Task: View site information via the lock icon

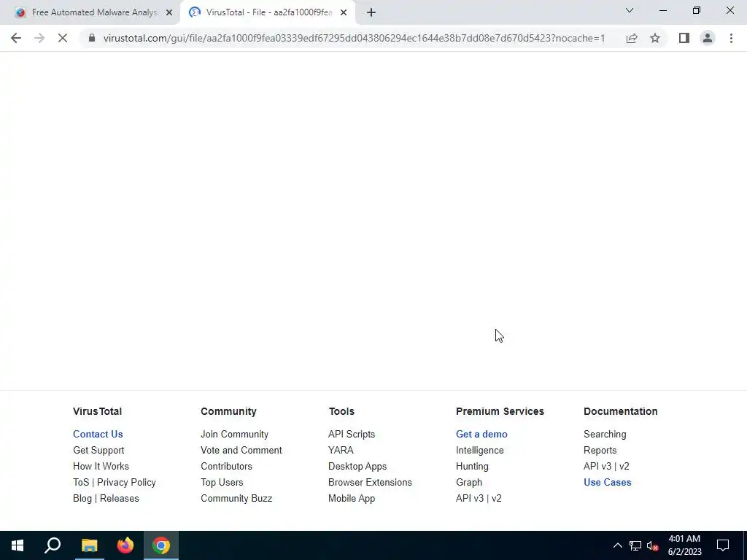Action: coord(92,38)
